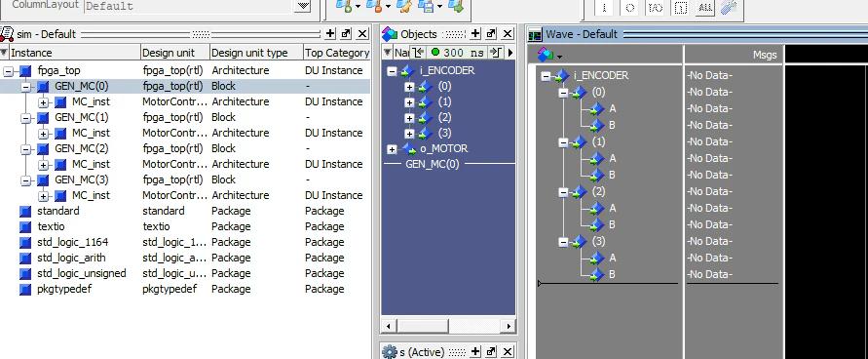The height and width of the screenshot is (359, 868).
Task: Select element (3) in the Objects pane
Action: click(x=444, y=133)
